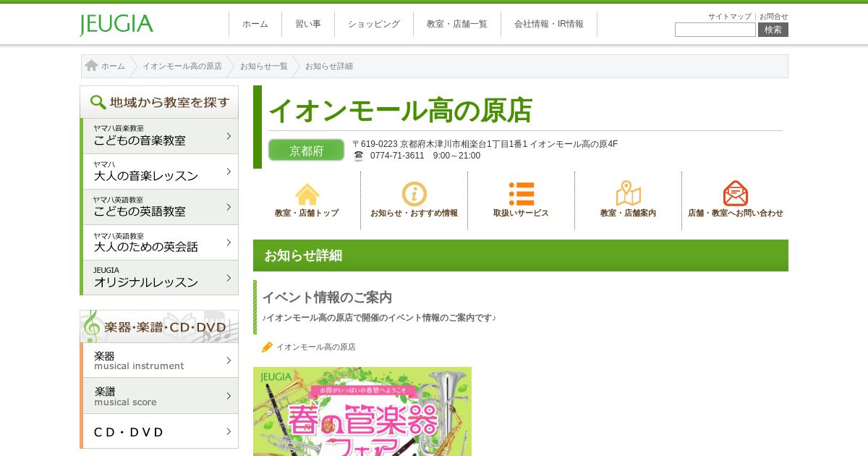Expand arrow for CD・DVD
Image resolution: width=868 pixels, height=456 pixels.
(x=229, y=431)
